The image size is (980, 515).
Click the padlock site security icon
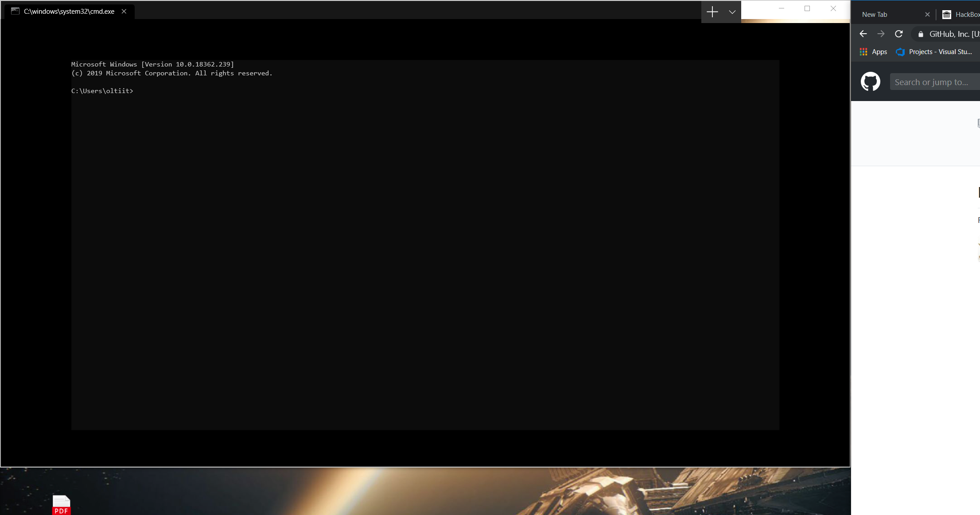point(921,34)
